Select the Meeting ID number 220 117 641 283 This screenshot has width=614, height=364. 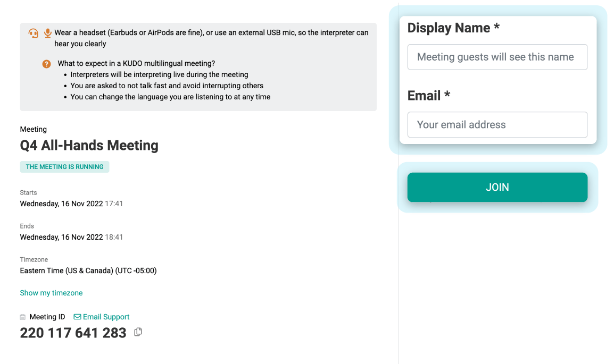click(73, 333)
